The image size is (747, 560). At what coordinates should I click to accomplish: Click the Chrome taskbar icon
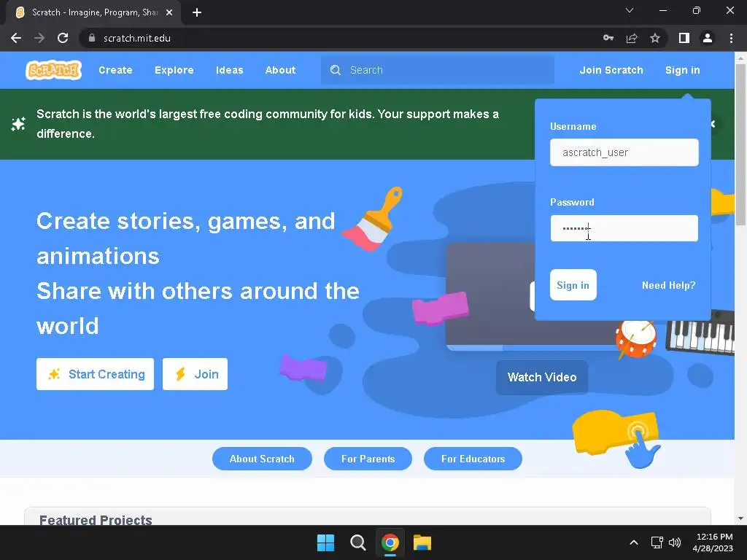[x=390, y=542]
